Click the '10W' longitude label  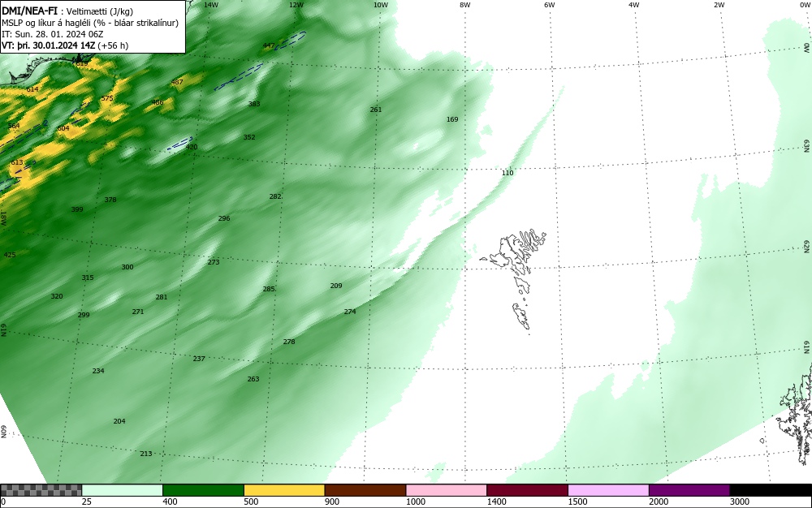pos(381,5)
